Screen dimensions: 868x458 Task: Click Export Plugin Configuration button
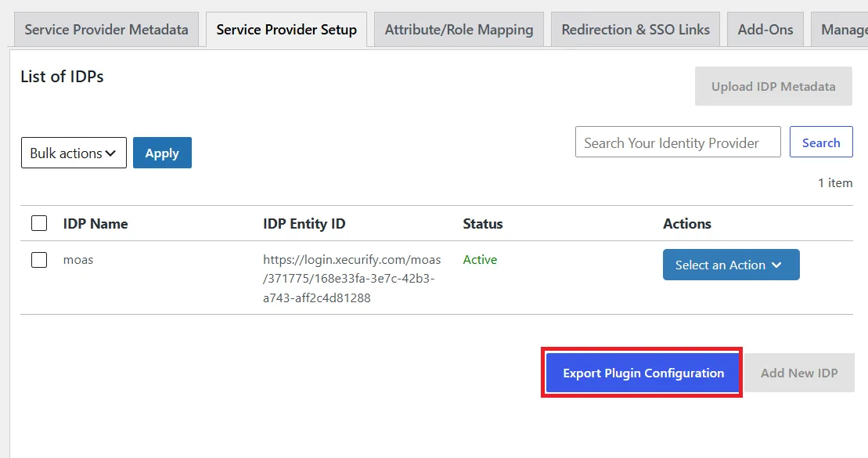(643, 373)
